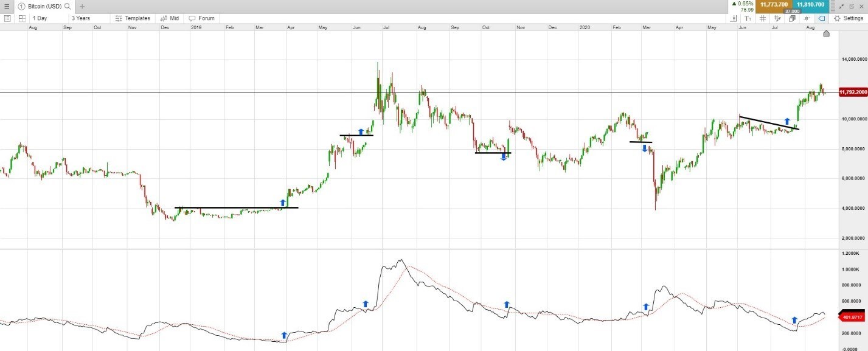Toggle the crosshair pointer tool
Viewport: 868px width, 351px height.
[807, 18]
